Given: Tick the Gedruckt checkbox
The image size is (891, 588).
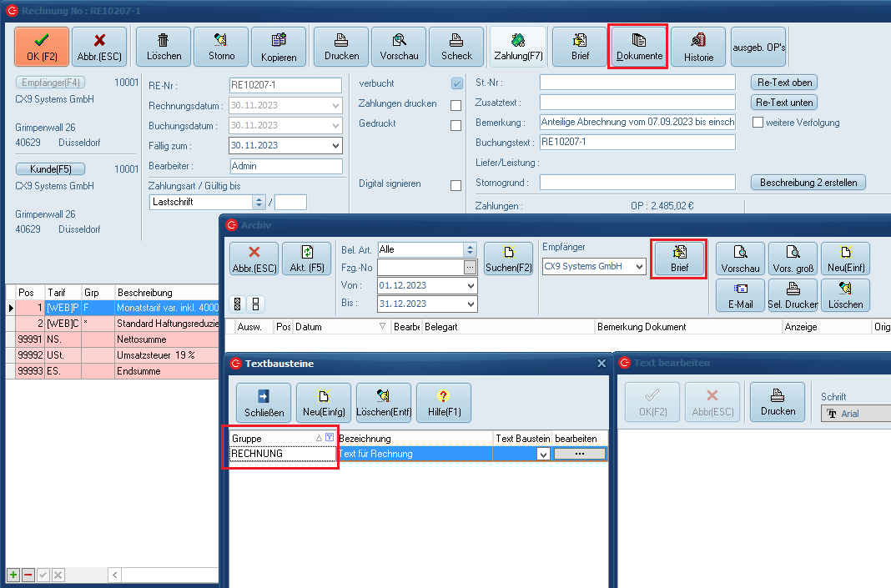Looking at the screenshot, I should [x=456, y=126].
